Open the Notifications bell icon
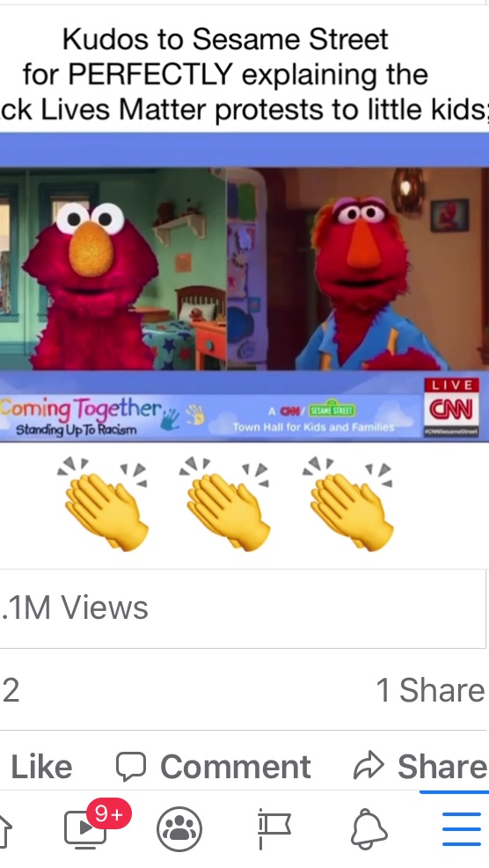This screenshot has height=868, width=489. click(x=369, y=828)
